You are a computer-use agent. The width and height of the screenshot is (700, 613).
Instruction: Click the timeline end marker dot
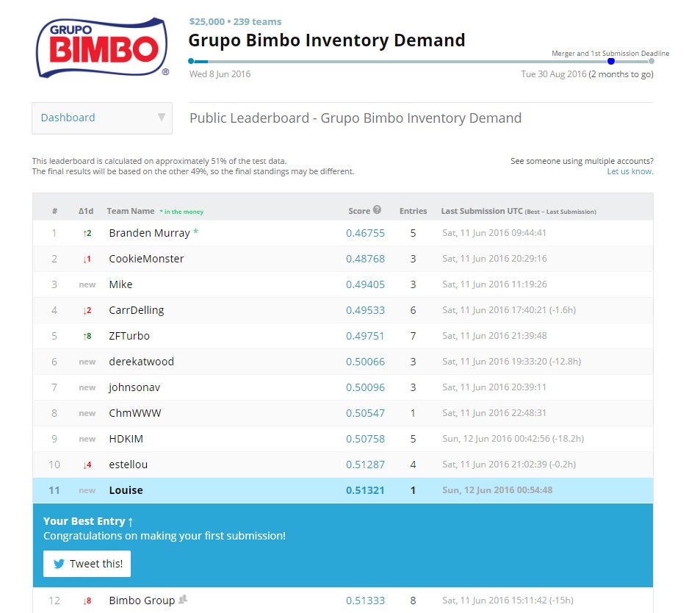[652, 61]
